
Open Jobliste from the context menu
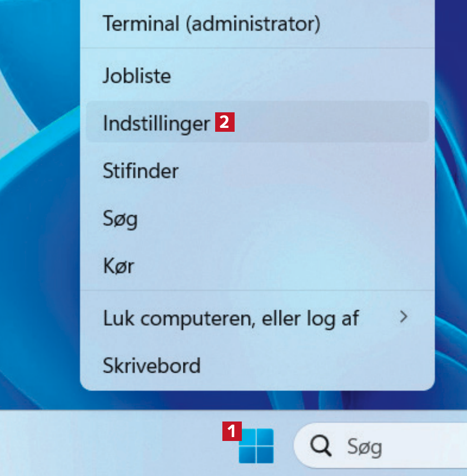tap(137, 75)
